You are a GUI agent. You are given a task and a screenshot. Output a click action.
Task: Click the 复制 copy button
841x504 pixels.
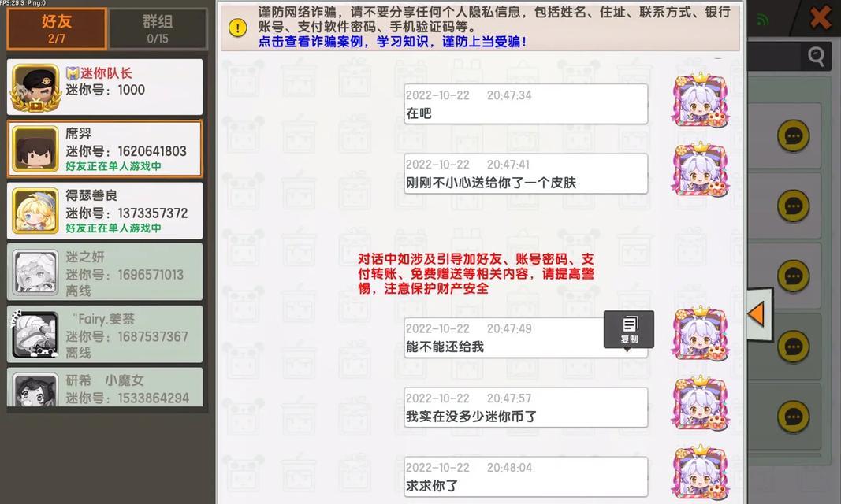point(629,329)
